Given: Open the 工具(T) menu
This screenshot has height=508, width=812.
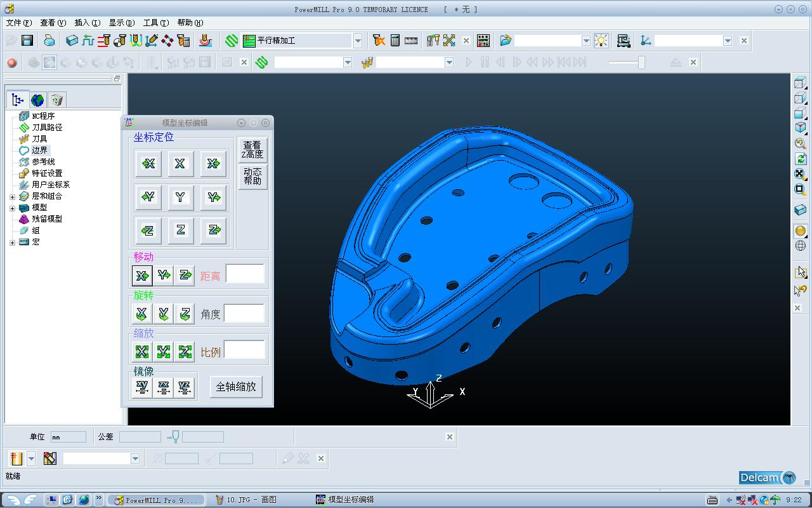Looking at the screenshot, I should coord(155,23).
